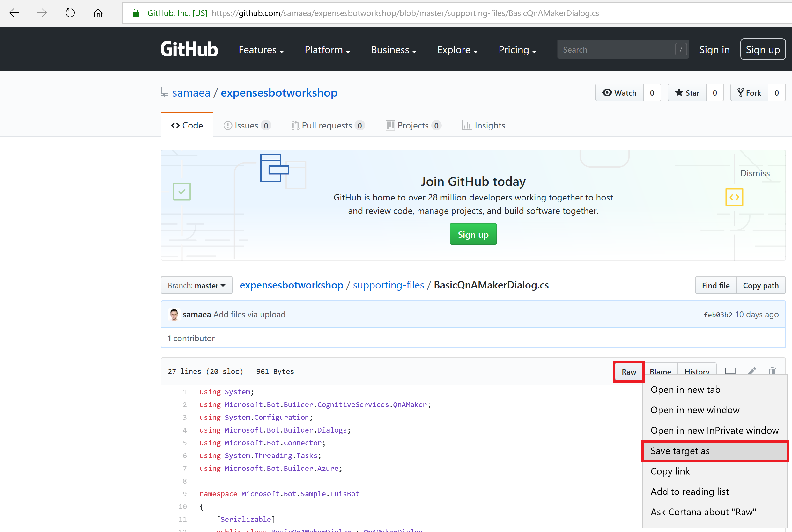Dismiss the Join GitHub banner
This screenshot has height=532, width=792.
coord(755,173)
